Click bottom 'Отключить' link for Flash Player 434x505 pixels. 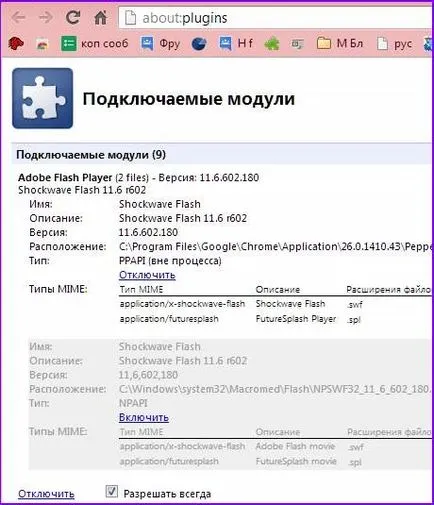pos(46,494)
